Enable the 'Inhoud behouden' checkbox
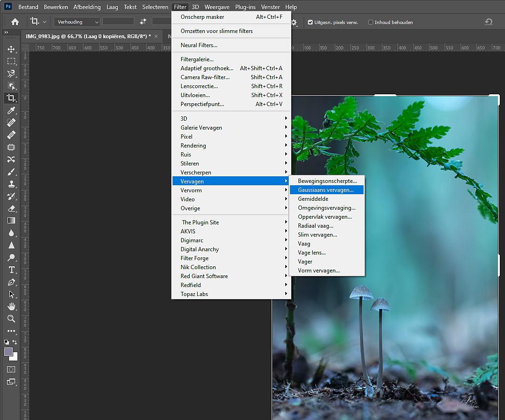Viewport: 505px width, 420px height. click(371, 22)
